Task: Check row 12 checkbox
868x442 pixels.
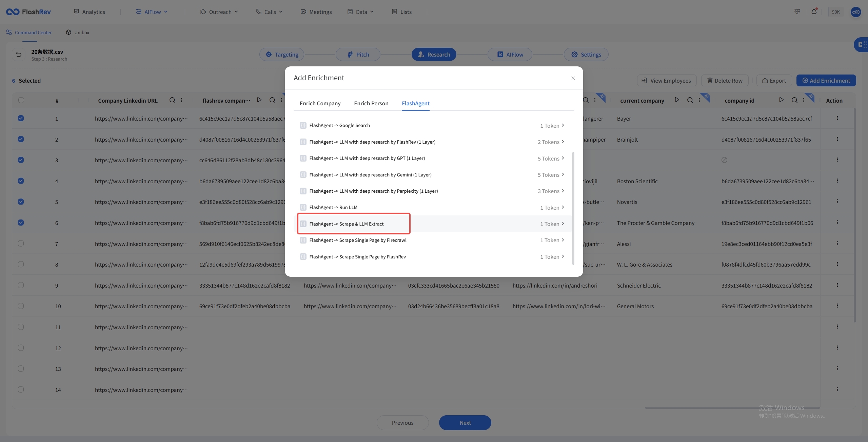Action: click(21, 348)
